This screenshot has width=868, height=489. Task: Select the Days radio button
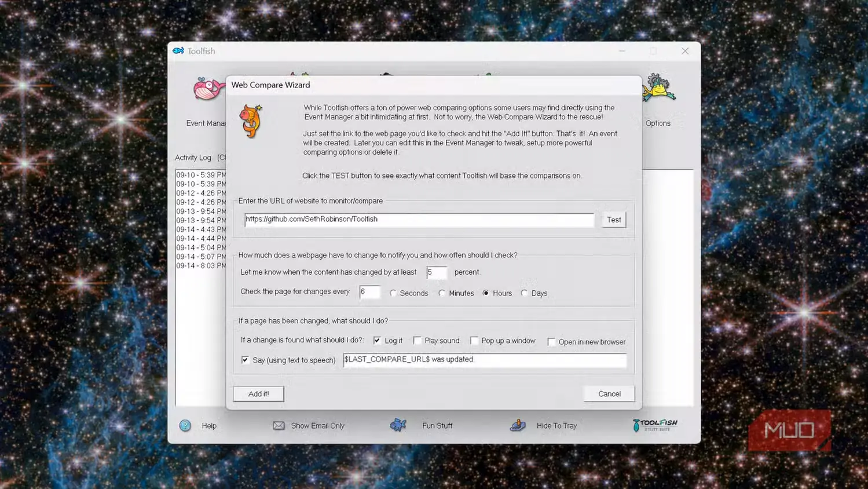pos(524,293)
